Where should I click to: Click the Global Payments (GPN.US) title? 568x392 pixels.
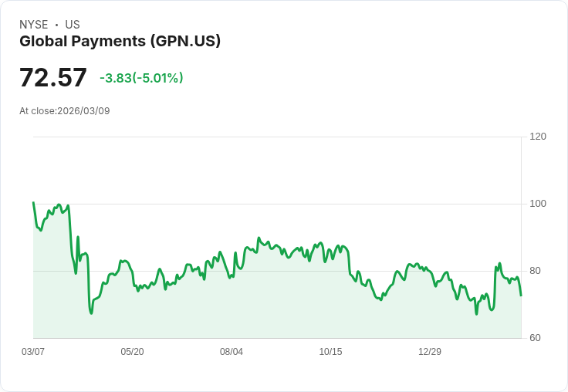pyautogui.click(x=120, y=42)
